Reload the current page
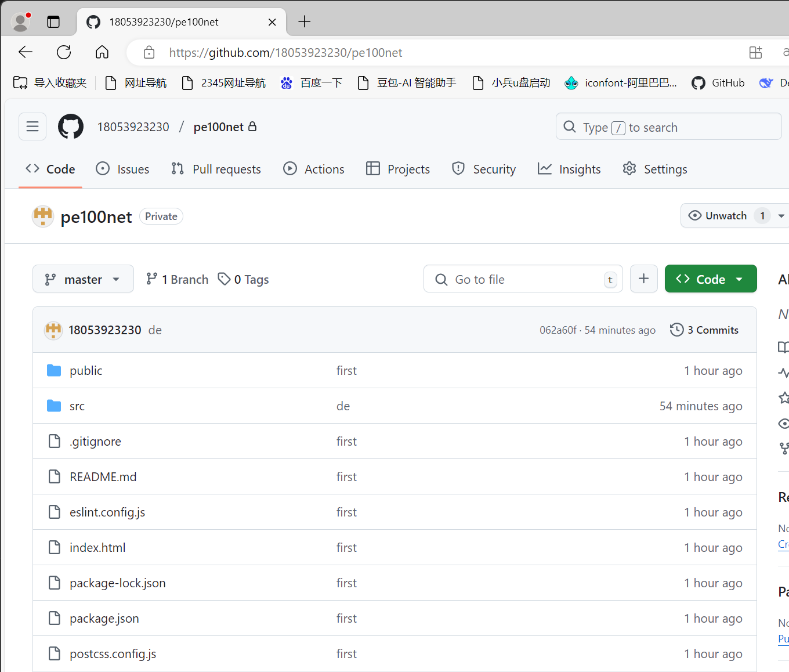The height and width of the screenshot is (672, 789). (x=64, y=52)
